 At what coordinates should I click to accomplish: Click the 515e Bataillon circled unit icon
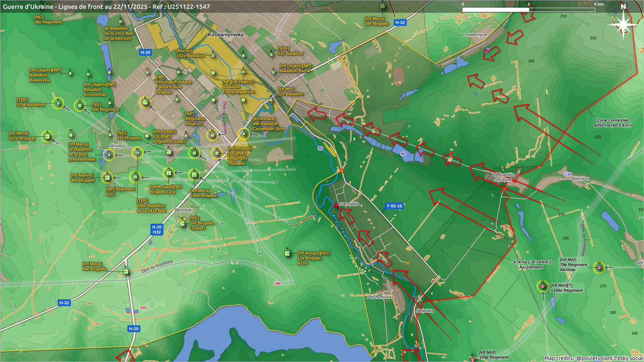(x=58, y=103)
